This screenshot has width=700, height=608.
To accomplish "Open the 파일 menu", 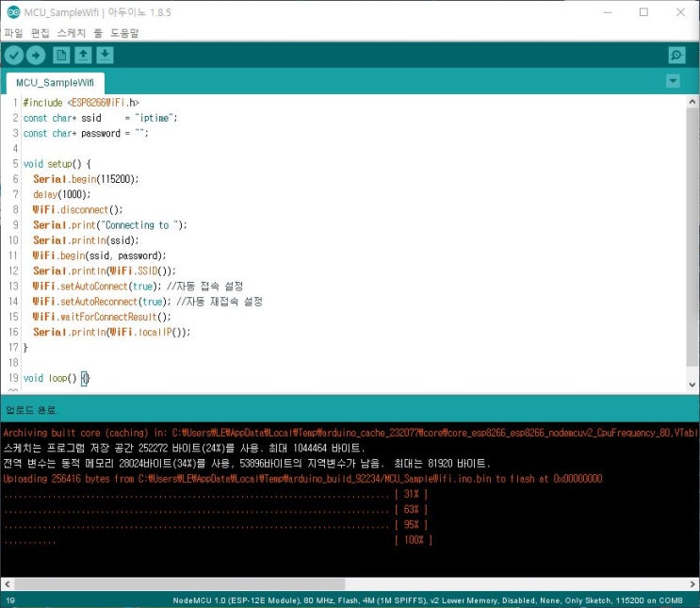I will [x=13, y=33].
